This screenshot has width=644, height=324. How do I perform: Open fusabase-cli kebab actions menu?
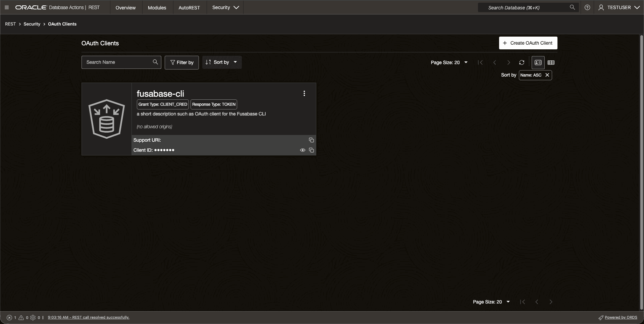pos(304,93)
